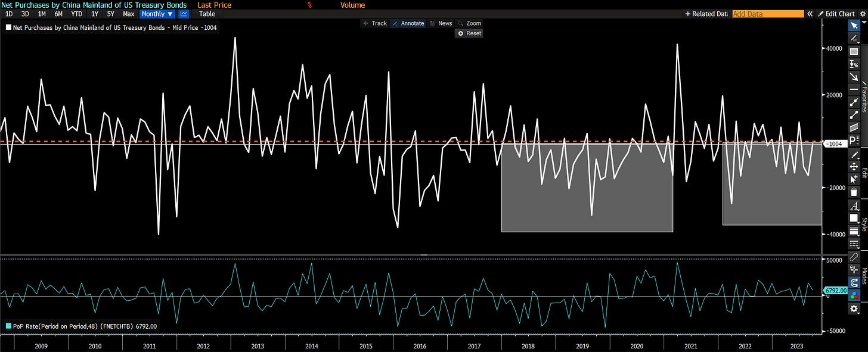The image size is (868, 352).
Task: Click the chart title Net Purchases text
Action: coord(93,5)
